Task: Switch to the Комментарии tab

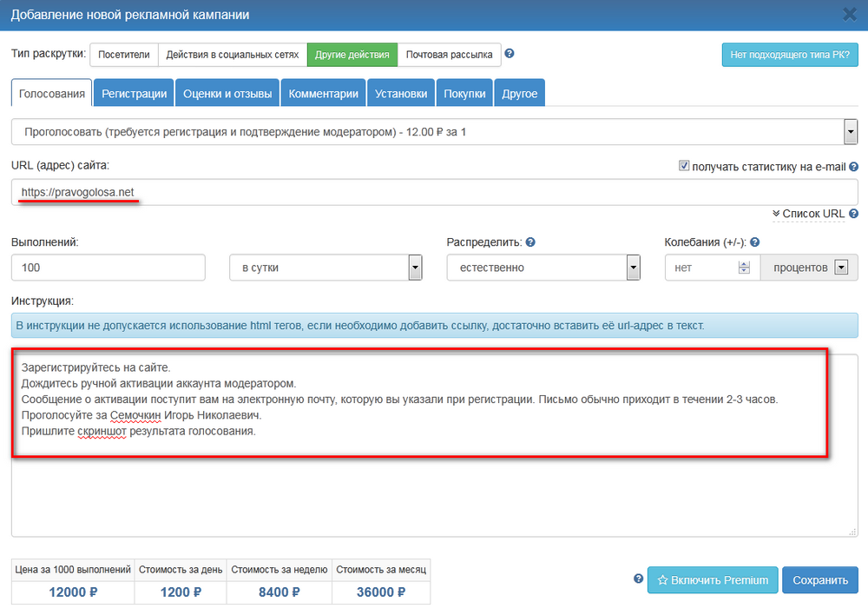Action: pyautogui.click(x=323, y=94)
